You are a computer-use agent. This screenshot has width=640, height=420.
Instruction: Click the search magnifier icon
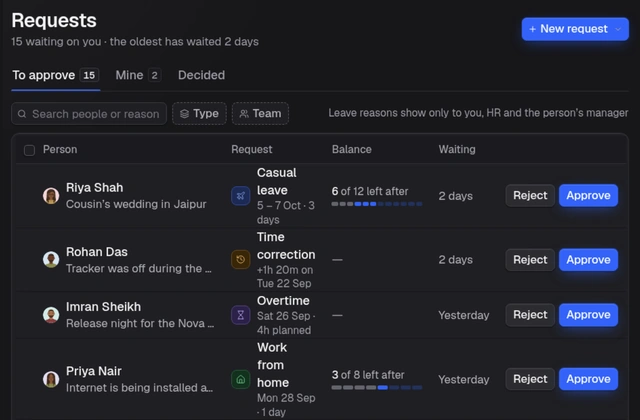coord(22,114)
